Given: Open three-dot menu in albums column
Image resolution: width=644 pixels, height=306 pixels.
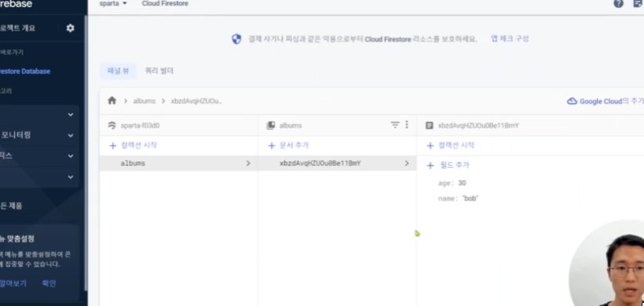Looking at the screenshot, I should coord(407,125).
